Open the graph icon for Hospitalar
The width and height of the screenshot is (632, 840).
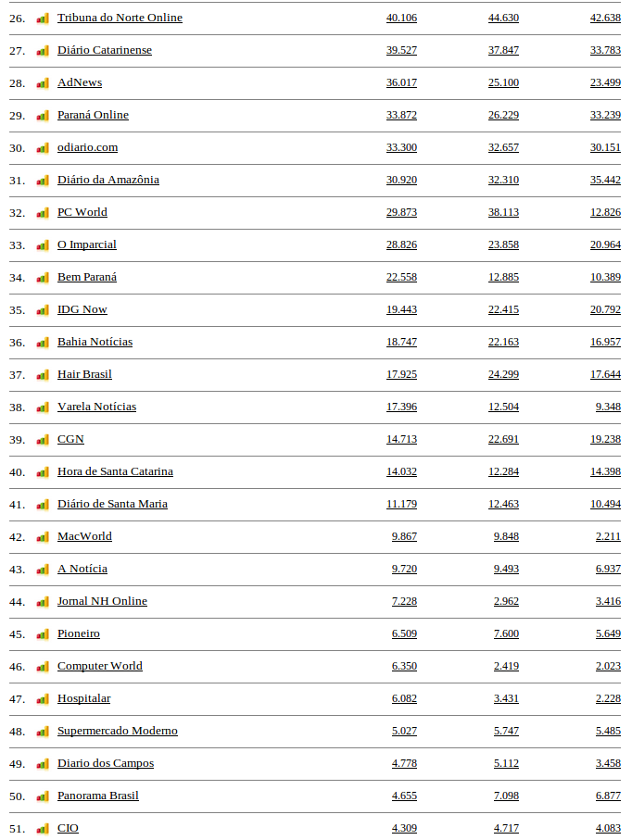(x=43, y=699)
